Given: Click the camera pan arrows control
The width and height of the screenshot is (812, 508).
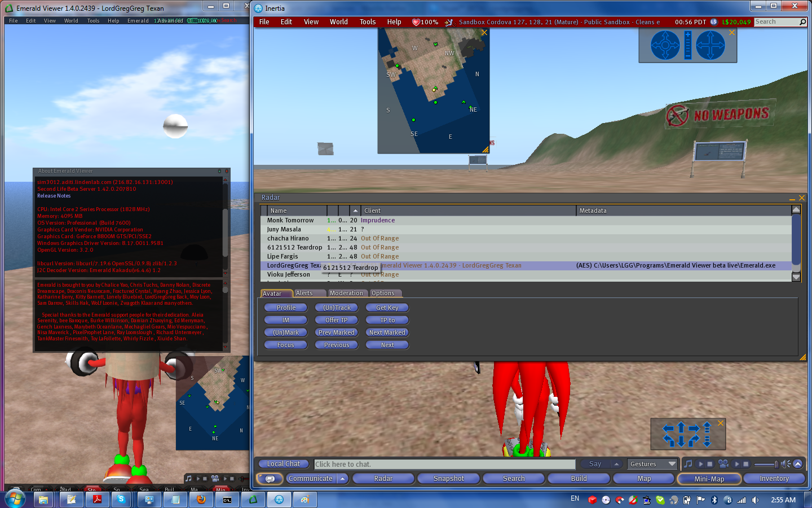Looking at the screenshot, I should 710,45.
